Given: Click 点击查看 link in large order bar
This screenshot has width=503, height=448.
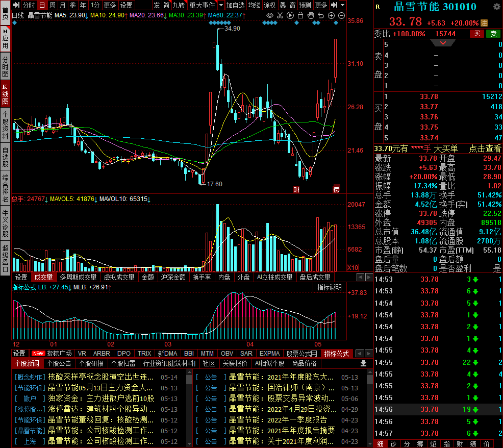Looking at the screenshot, I should (x=485, y=148).
